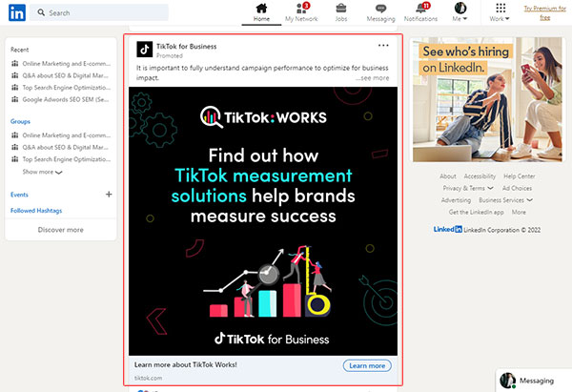Open the Accessibility footer link
Screen dimensions: 572x392
(480, 176)
